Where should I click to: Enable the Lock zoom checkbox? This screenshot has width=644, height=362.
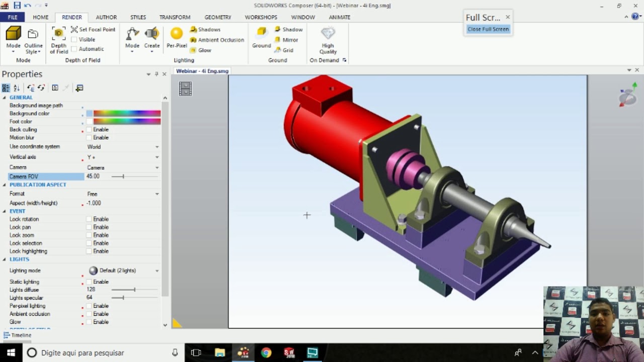tap(89, 235)
